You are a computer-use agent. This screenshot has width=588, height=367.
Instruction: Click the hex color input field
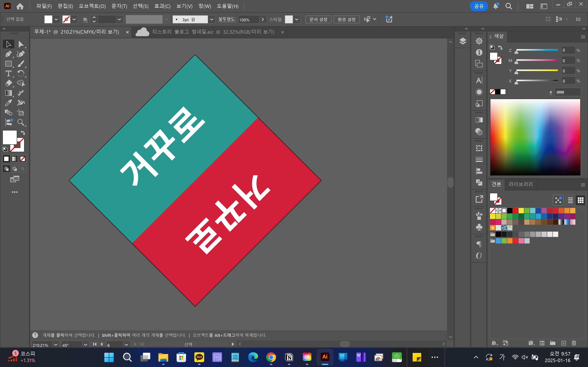point(567,93)
